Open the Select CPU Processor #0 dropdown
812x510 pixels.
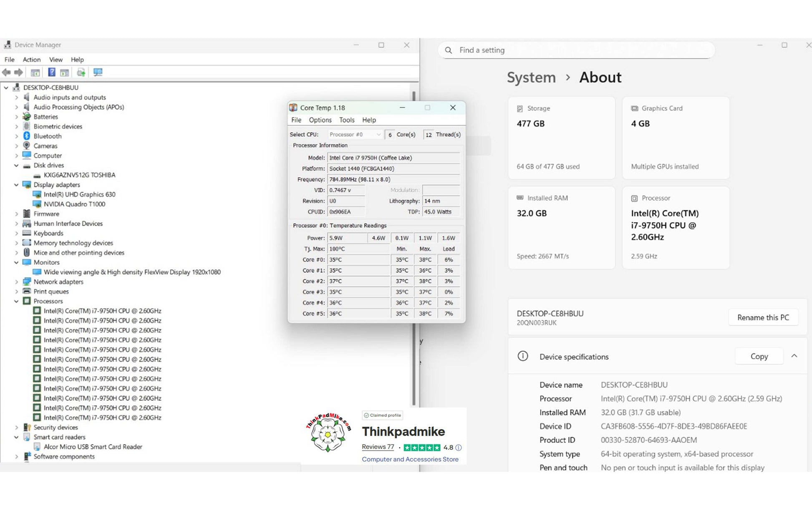[355, 134]
